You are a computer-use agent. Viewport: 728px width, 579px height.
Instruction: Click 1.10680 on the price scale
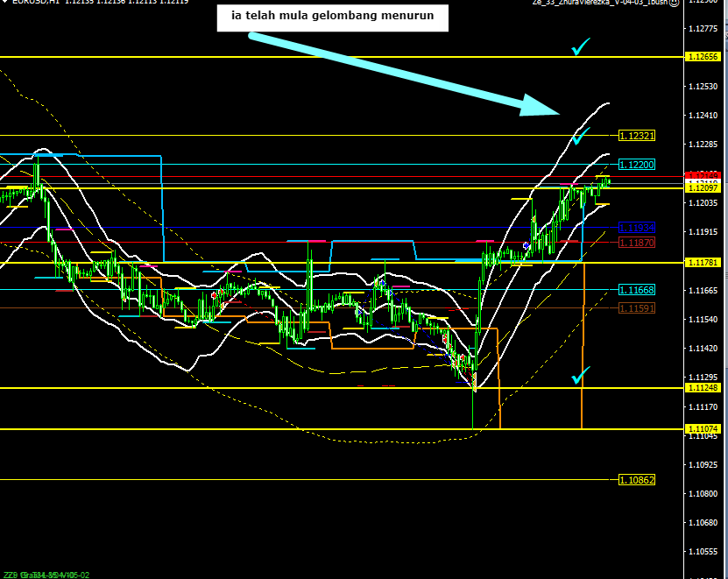[703, 523]
